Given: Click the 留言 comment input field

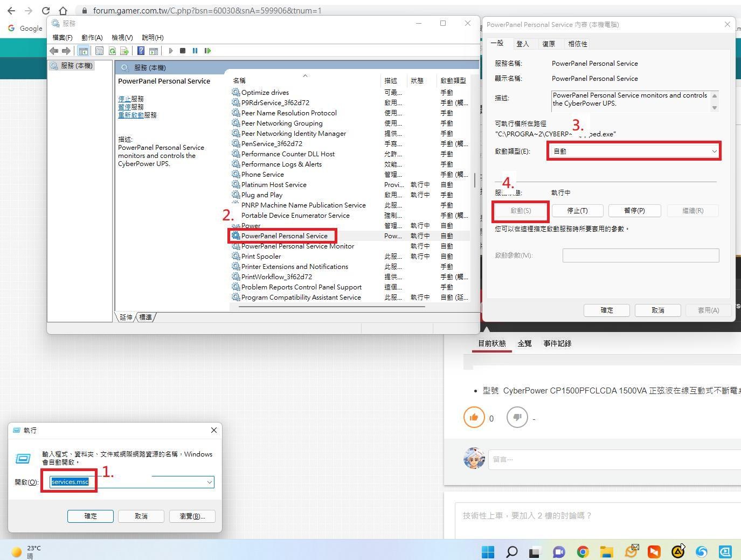Looking at the screenshot, I should pyautogui.click(x=614, y=460).
